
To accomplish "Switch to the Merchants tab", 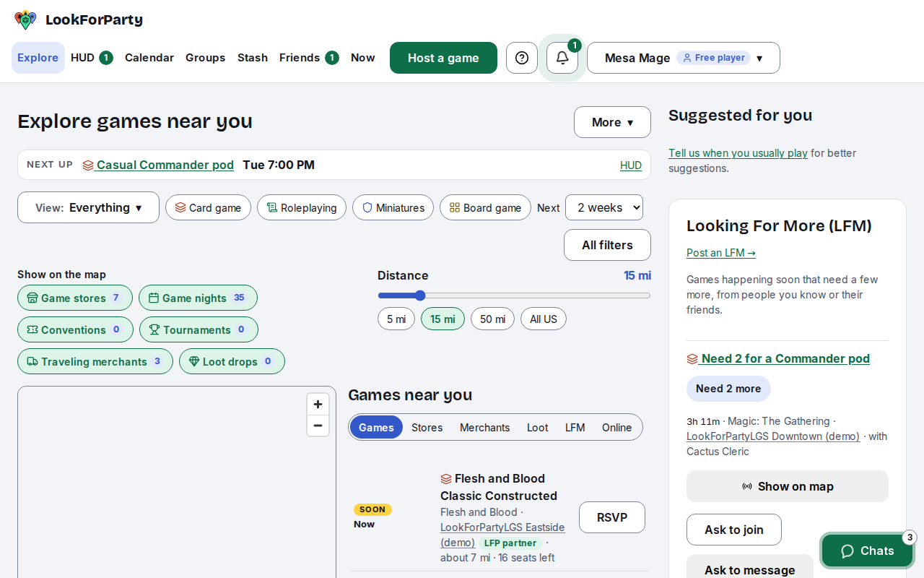I will pyautogui.click(x=484, y=427).
